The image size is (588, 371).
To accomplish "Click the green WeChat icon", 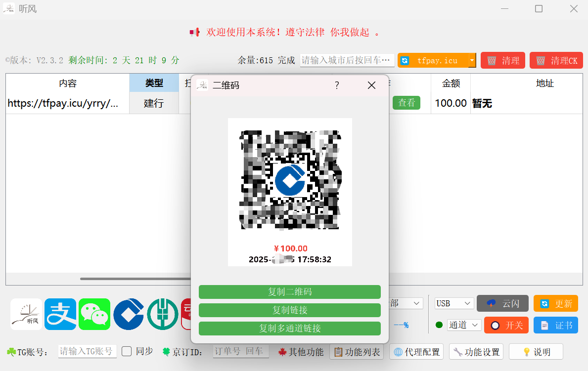I will point(94,314).
